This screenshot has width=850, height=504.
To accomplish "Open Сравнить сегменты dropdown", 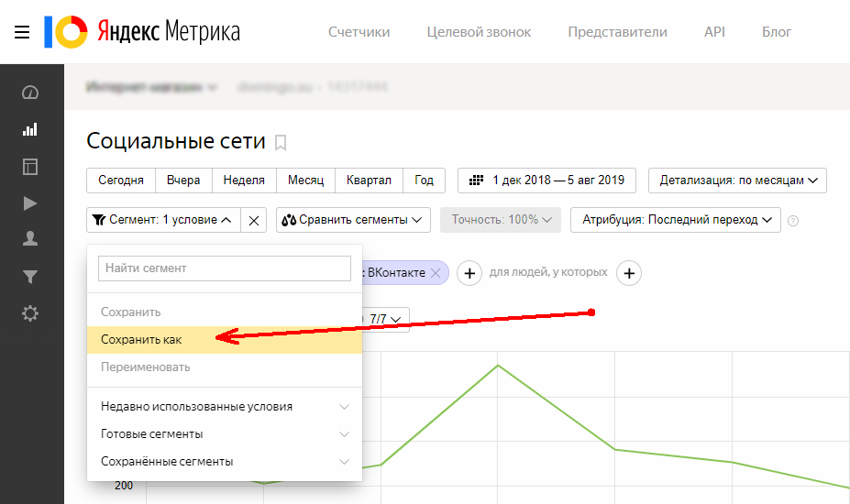I will click(353, 220).
